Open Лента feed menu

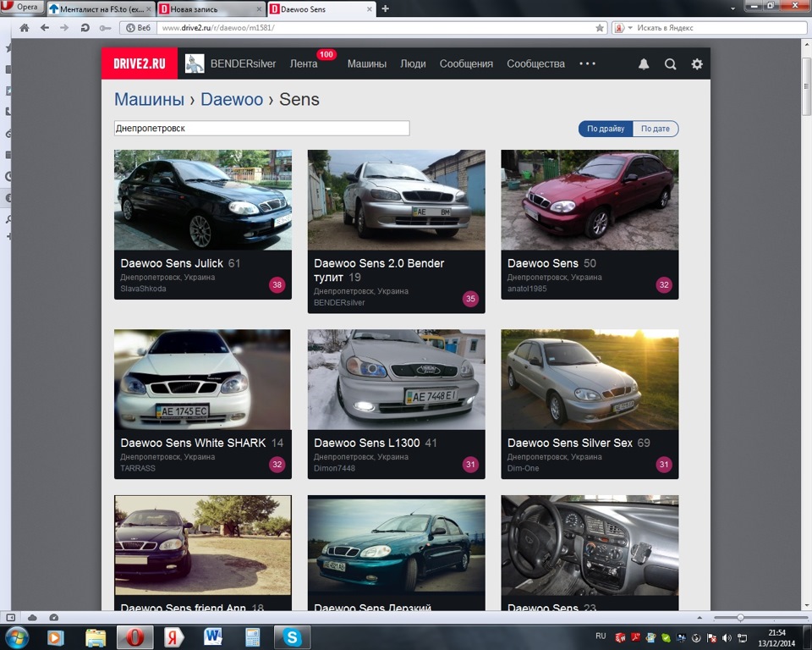tap(304, 63)
